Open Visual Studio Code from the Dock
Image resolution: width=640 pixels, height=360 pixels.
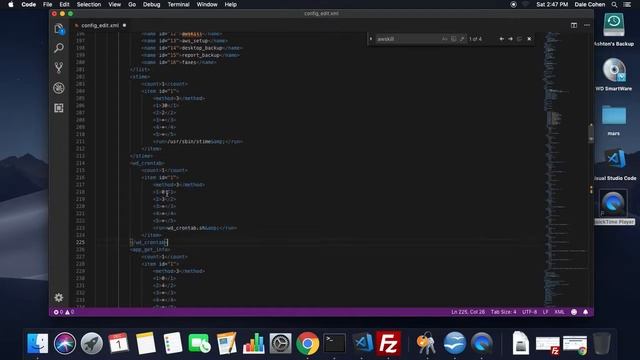pos(362,343)
